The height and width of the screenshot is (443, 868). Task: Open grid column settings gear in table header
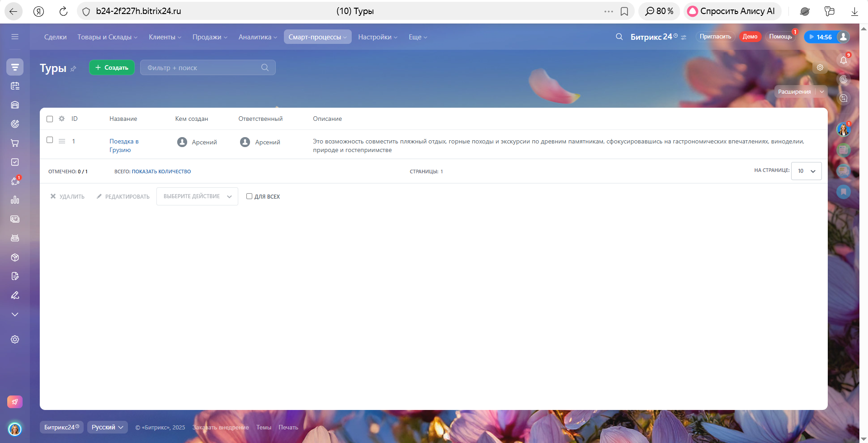click(x=62, y=119)
